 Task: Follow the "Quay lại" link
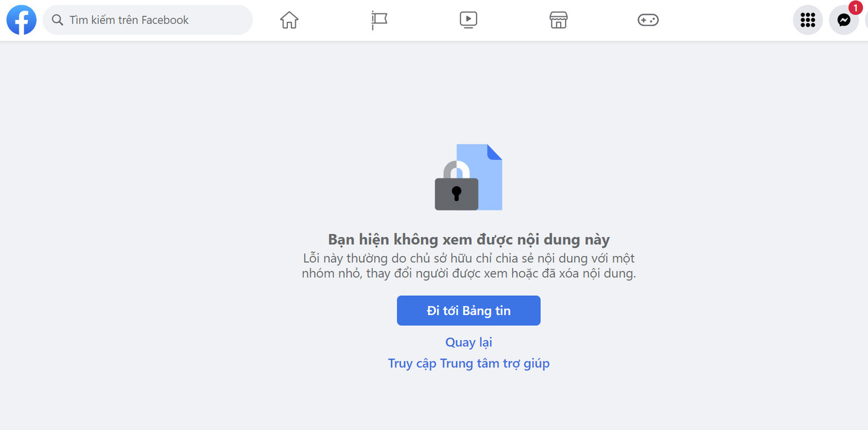coord(468,342)
